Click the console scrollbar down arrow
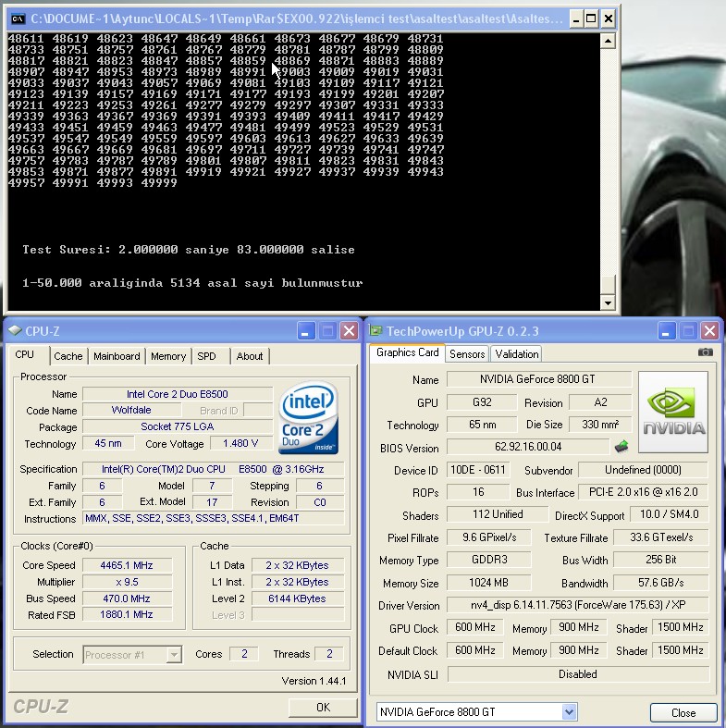This screenshot has height=728, width=726. tap(608, 303)
